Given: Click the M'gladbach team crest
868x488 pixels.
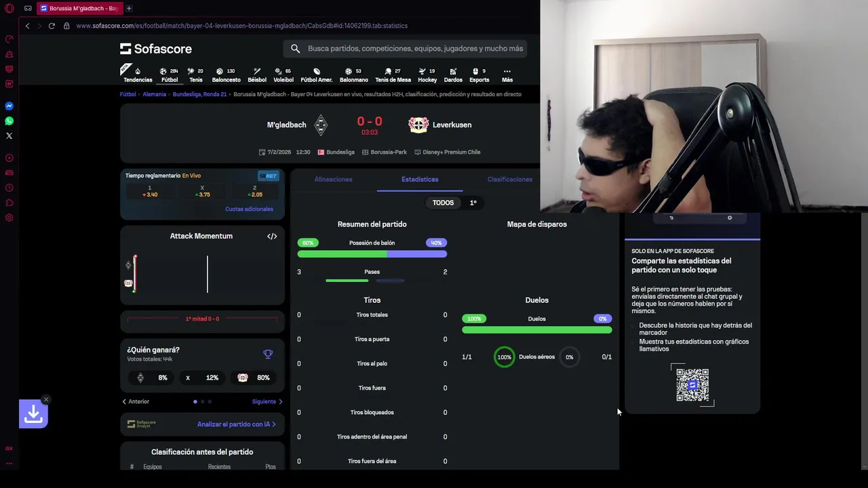Looking at the screenshot, I should [321, 125].
